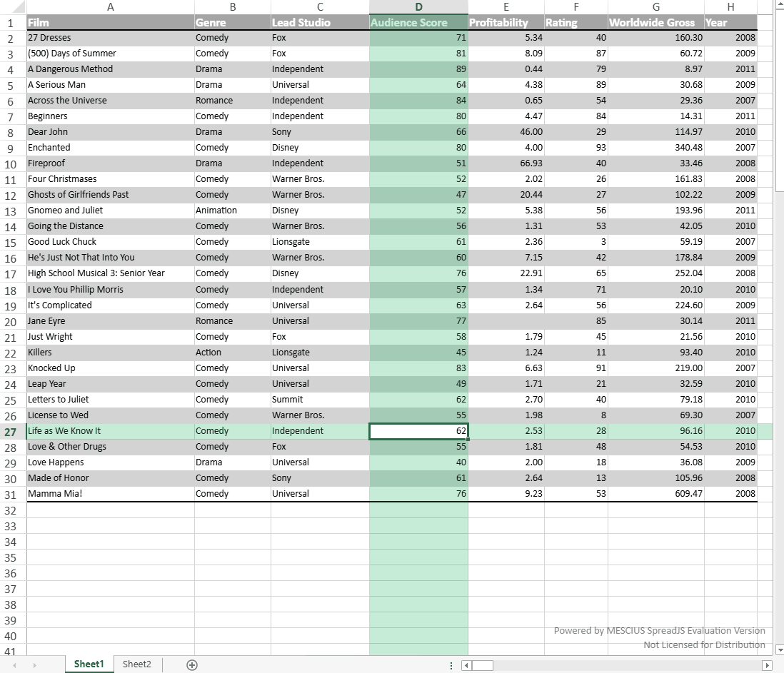Select column F header

click(576, 7)
